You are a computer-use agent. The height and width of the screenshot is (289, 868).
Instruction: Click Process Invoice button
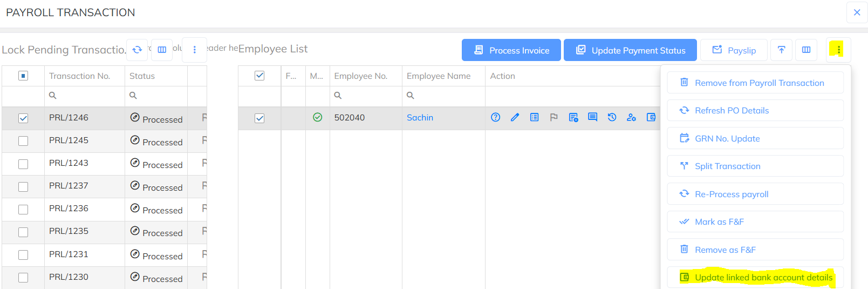click(x=511, y=50)
